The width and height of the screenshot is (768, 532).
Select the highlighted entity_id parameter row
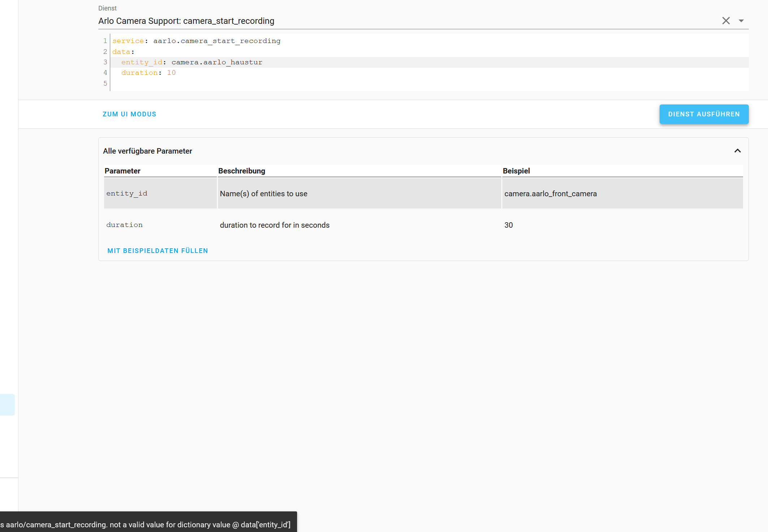pos(160,193)
